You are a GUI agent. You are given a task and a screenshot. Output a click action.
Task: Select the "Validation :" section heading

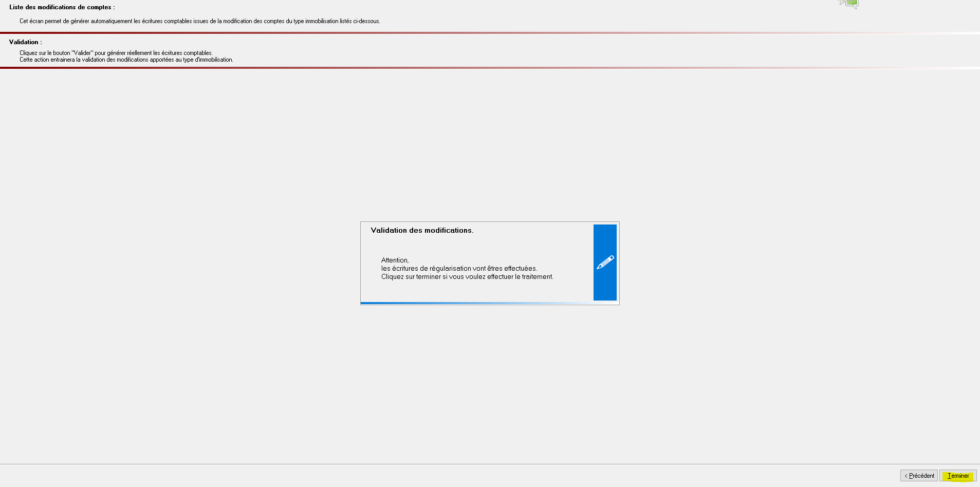(x=25, y=42)
